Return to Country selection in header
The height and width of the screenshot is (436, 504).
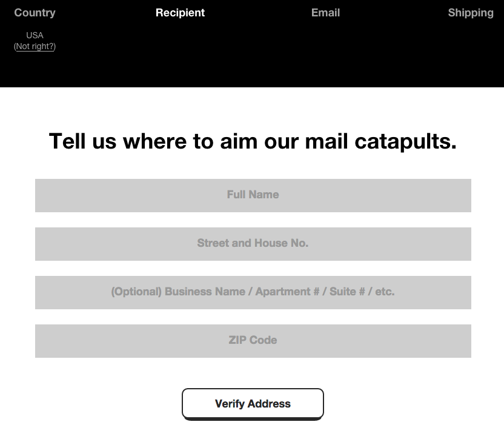point(35,13)
